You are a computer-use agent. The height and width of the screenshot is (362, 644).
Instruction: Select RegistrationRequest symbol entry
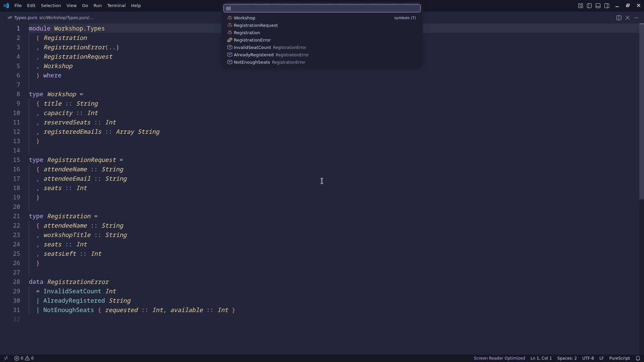click(x=322, y=25)
